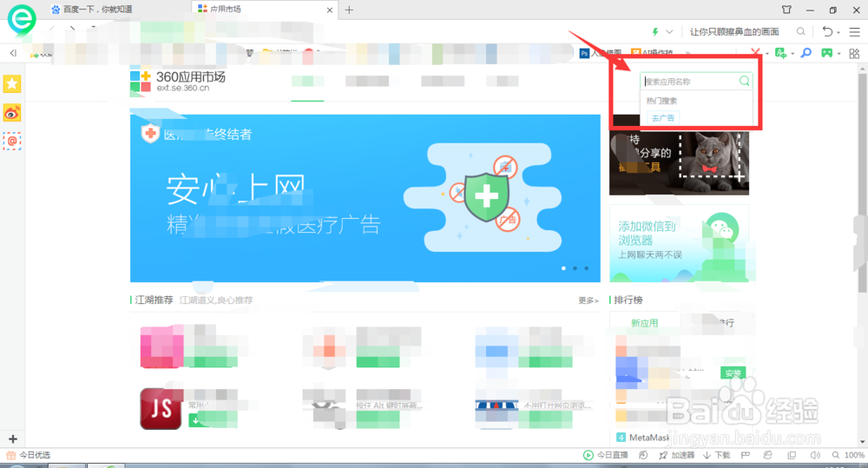Expand the game controller dropdown arrow
Viewport: 868px width, 468px height.
839,54
